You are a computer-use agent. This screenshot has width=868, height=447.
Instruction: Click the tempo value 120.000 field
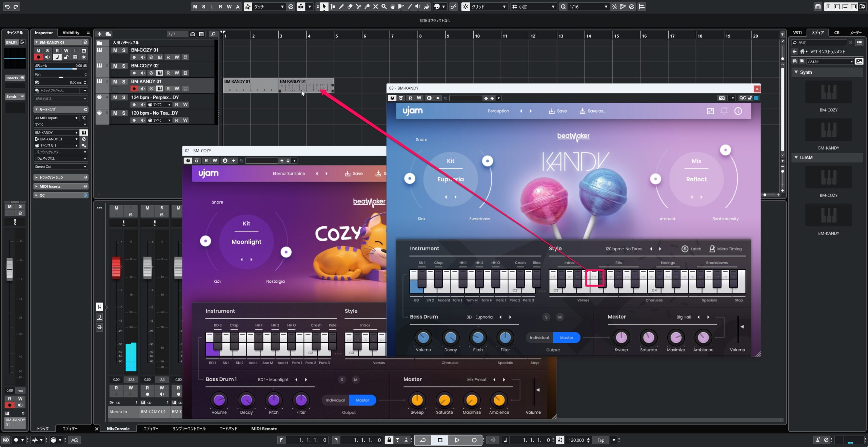576,440
